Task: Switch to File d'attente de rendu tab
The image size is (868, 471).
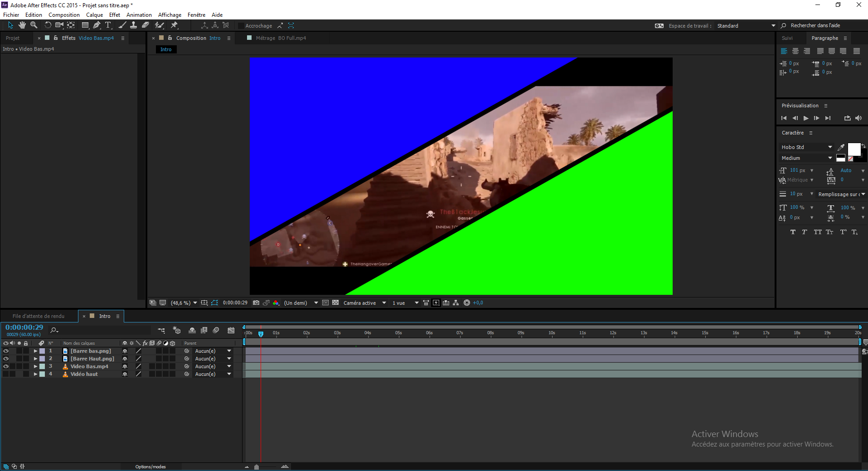Action: point(39,316)
